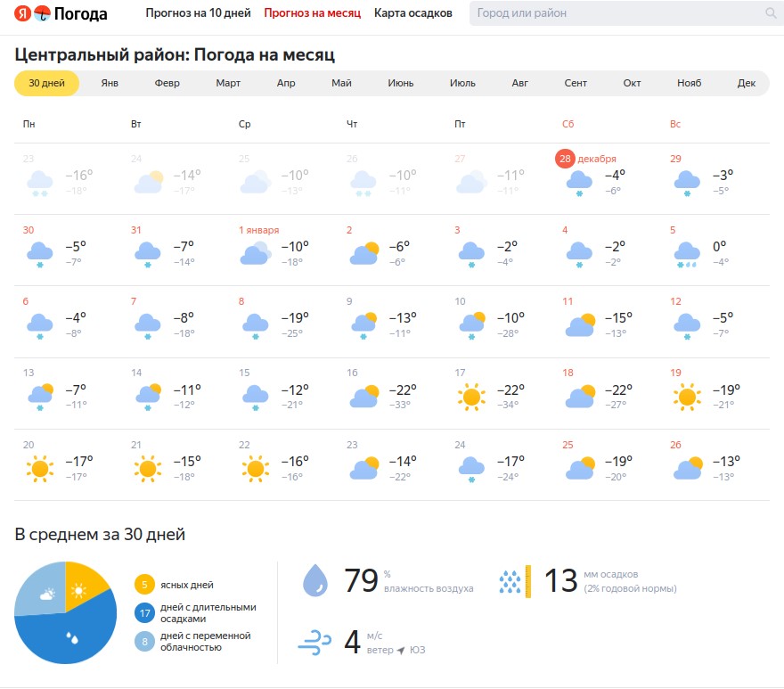Screen dimensions: 784x689
Task: Select the Апр month tab
Action: (x=286, y=83)
